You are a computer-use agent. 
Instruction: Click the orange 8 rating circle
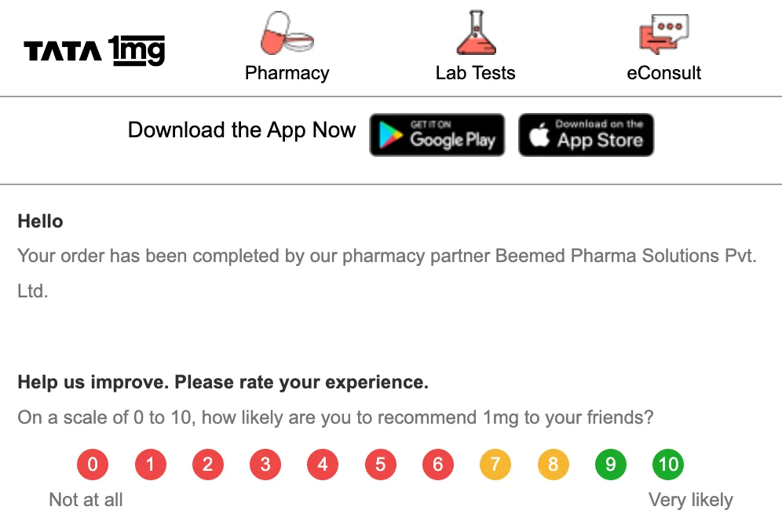coord(553,464)
